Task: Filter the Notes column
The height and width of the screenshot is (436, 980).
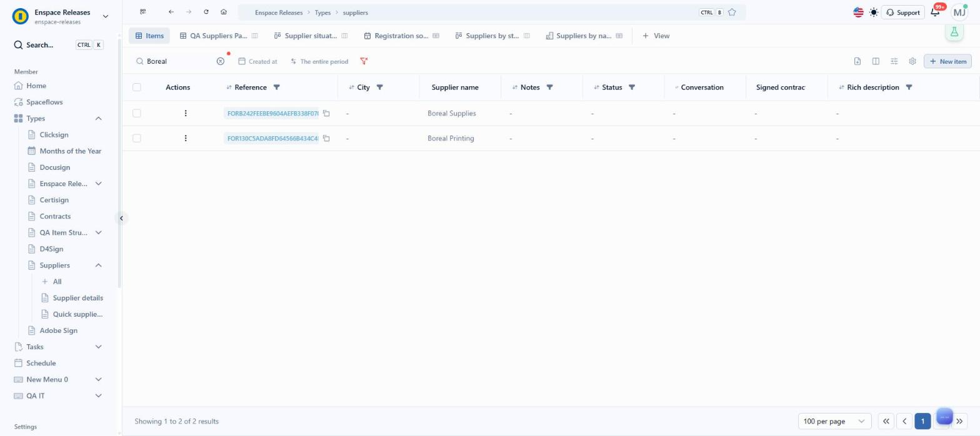Action: 549,87
